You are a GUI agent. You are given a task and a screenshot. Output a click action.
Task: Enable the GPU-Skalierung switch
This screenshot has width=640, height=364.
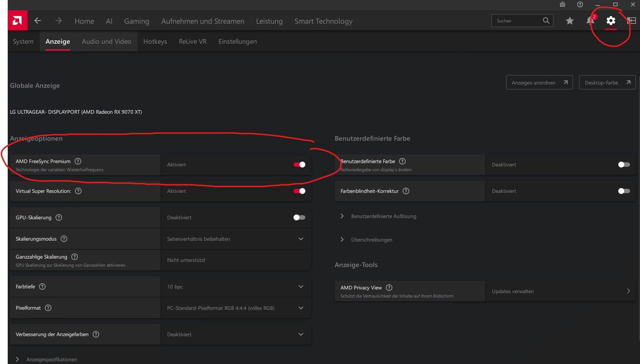coord(299,217)
